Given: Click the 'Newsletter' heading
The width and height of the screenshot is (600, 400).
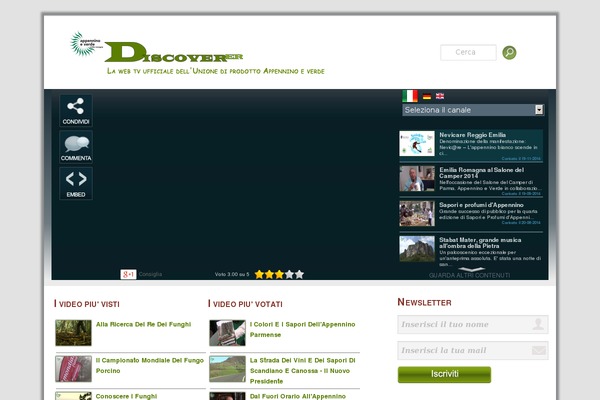Looking at the screenshot, I should pyautogui.click(x=424, y=302).
